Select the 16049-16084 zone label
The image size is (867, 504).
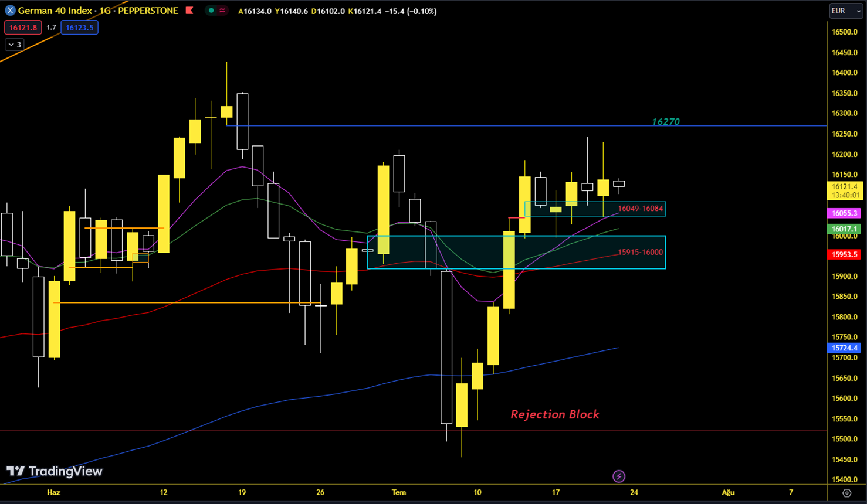(x=640, y=209)
